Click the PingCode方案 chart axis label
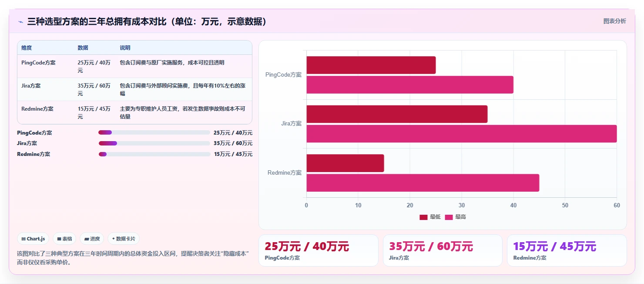644x284 pixels. [283, 75]
